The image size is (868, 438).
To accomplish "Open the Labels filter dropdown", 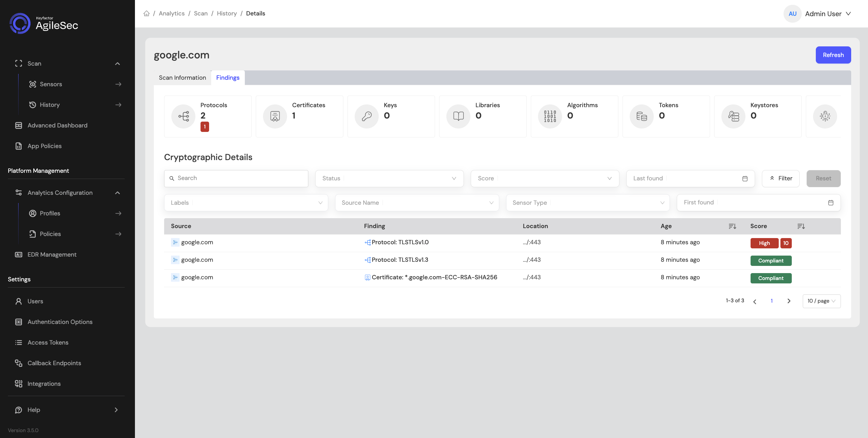I will tap(246, 203).
